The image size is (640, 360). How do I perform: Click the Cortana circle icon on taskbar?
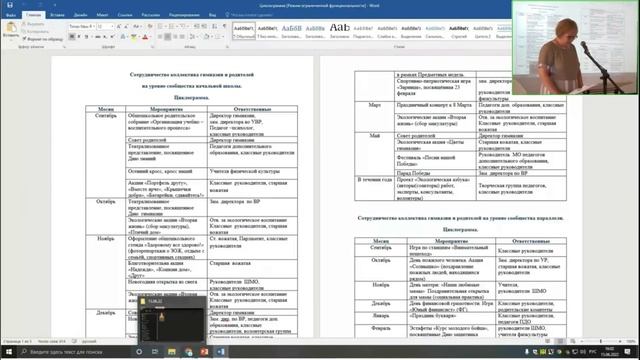[x=139, y=351]
